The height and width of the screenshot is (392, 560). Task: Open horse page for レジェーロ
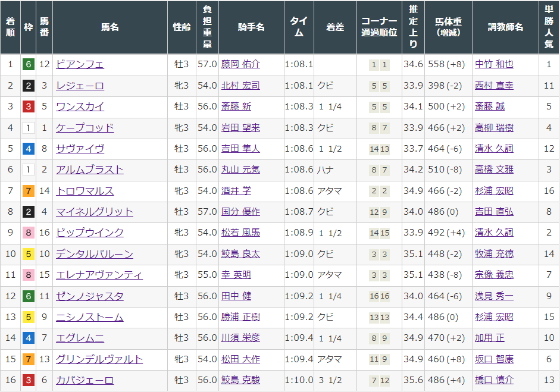tap(80, 86)
